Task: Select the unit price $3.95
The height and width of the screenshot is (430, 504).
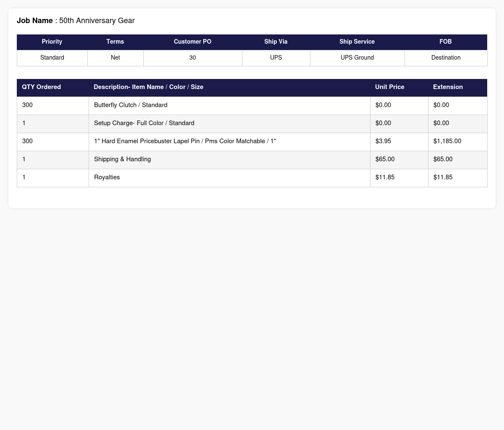Action: [399, 142]
